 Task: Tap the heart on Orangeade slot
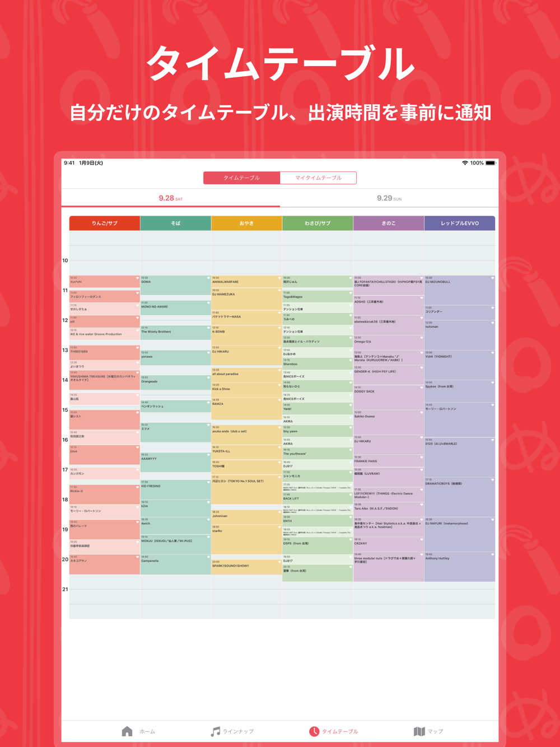208,378
